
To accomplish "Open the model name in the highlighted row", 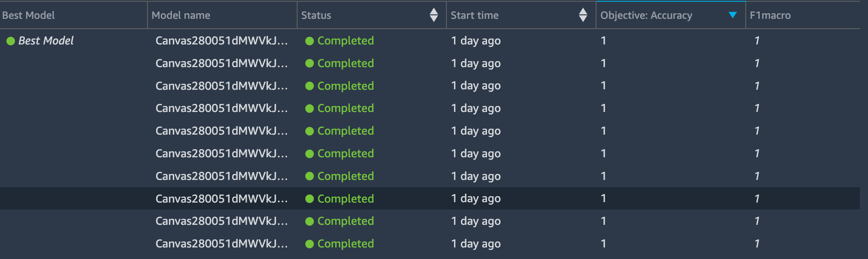I will (x=221, y=199).
